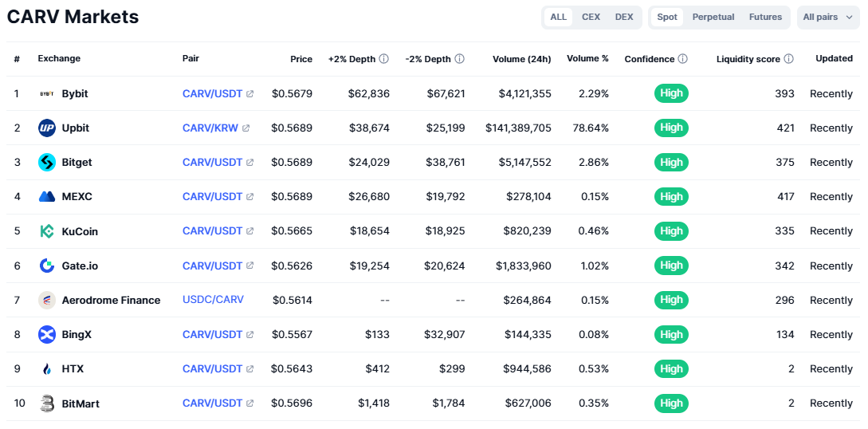The width and height of the screenshot is (868, 429).
Task: Click the High confidence badge for Aerodrome Finance
Action: [671, 300]
